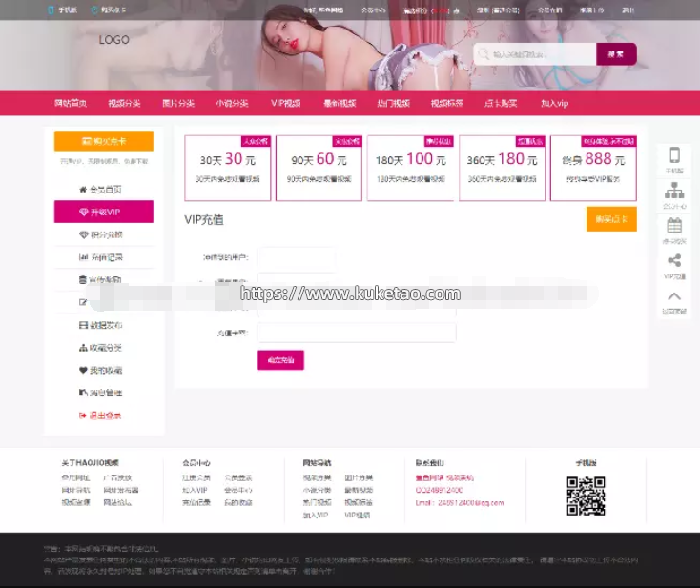Open 热门视频 in the navigation bar
700x588 pixels.
(393, 104)
